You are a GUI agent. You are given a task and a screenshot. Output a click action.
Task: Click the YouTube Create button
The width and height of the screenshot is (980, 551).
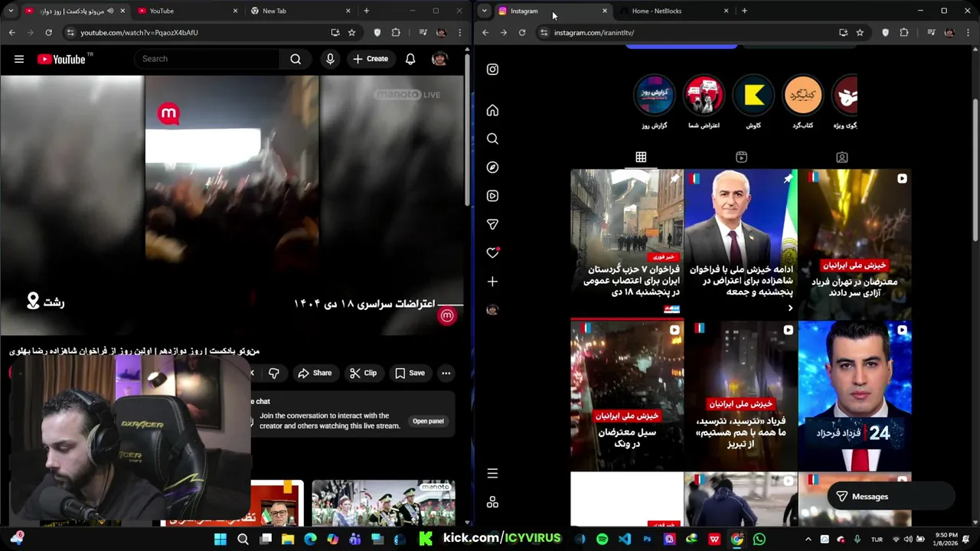click(x=371, y=59)
